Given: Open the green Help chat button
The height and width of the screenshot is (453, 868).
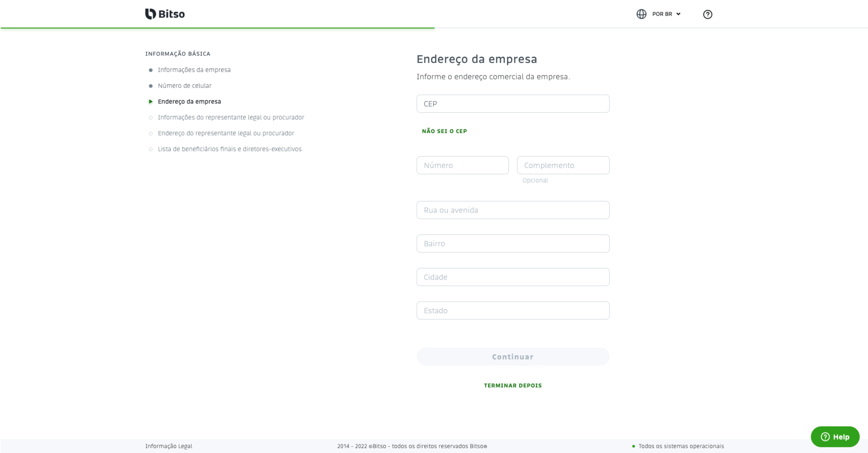Looking at the screenshot, I should (x=835, y=437).
